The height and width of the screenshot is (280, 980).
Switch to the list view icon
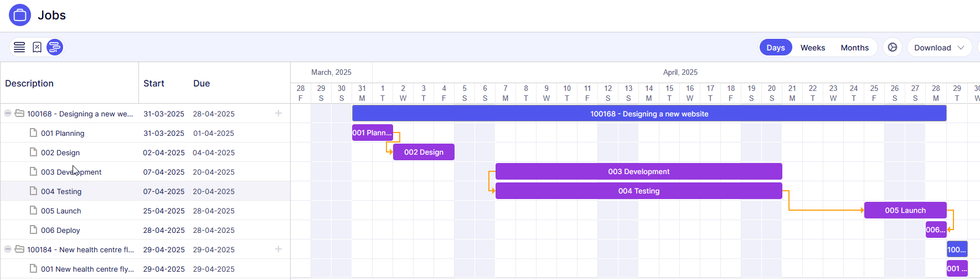click(x=19, y=47)
